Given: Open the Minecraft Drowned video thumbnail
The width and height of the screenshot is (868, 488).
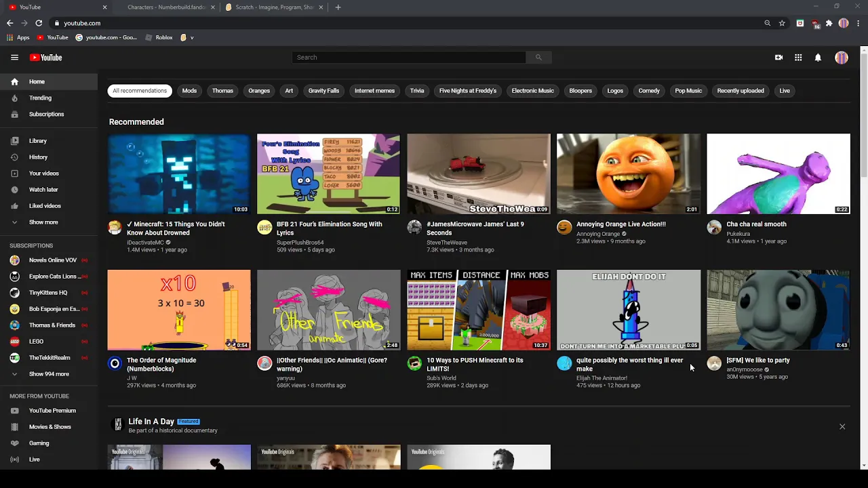Looking at the screenshot, I should [179, 174].
